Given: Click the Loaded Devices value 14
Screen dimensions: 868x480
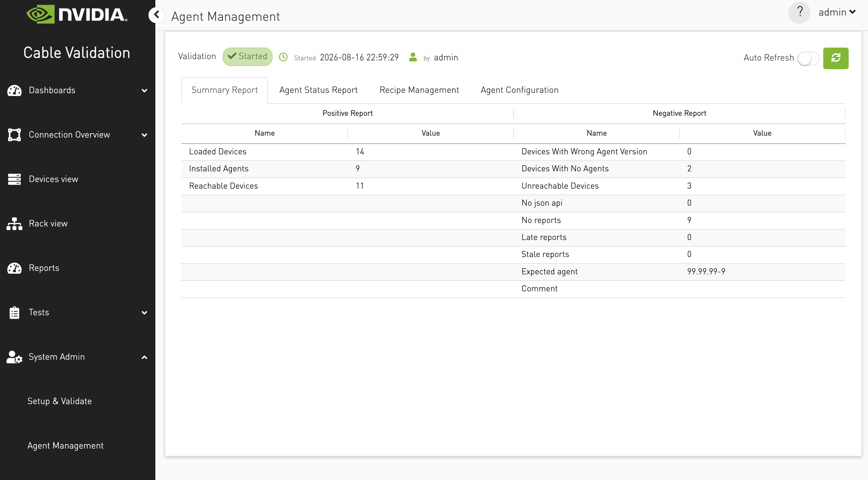Looking at the screenshot, I should 360,151.
